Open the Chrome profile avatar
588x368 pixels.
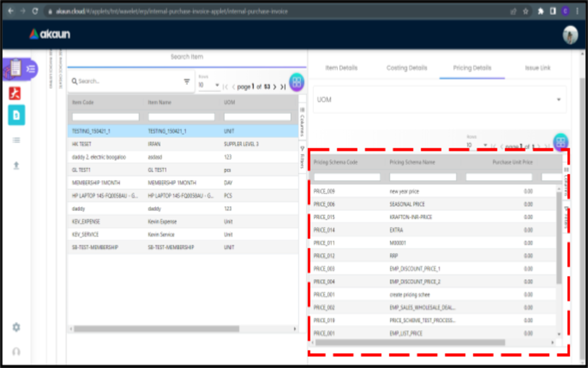pyautogui.click(x=566, y=11)
